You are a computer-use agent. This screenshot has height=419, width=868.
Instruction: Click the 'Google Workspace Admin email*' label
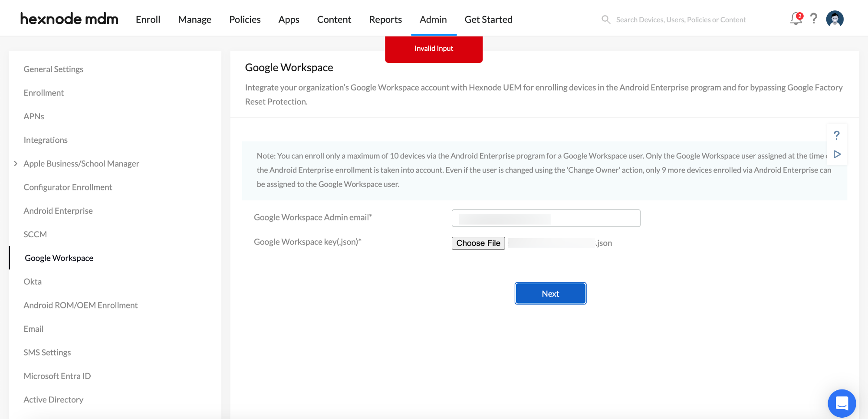pyautogui.click(x=313, y=217)
